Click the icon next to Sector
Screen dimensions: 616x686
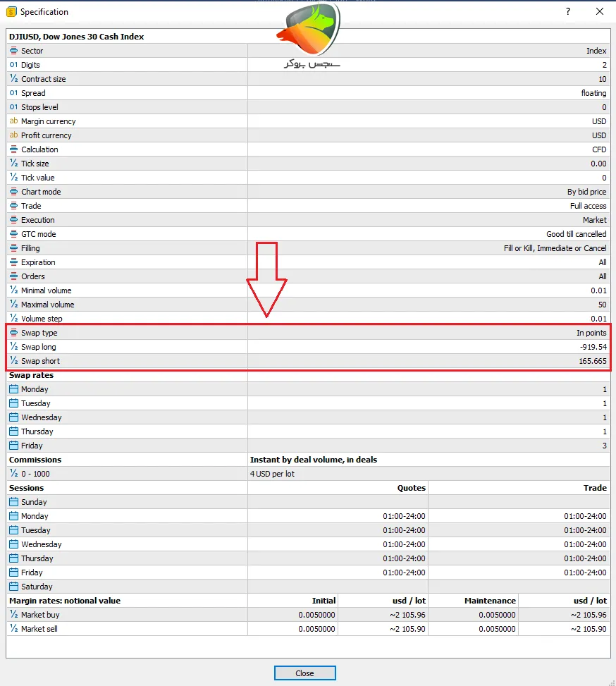(13, 51)
